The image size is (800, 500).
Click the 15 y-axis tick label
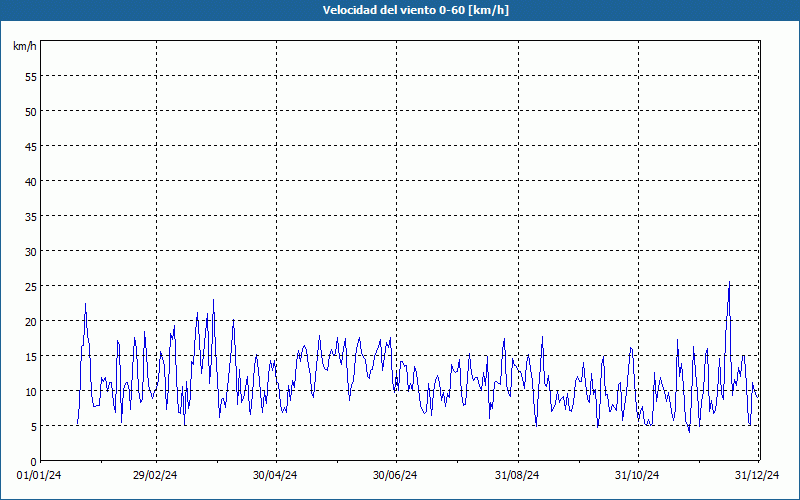click(x=30, y=356)
